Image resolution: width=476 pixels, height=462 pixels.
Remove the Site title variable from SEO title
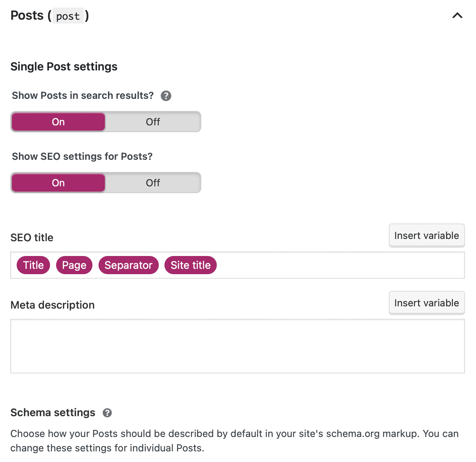[x=190, y=265]
